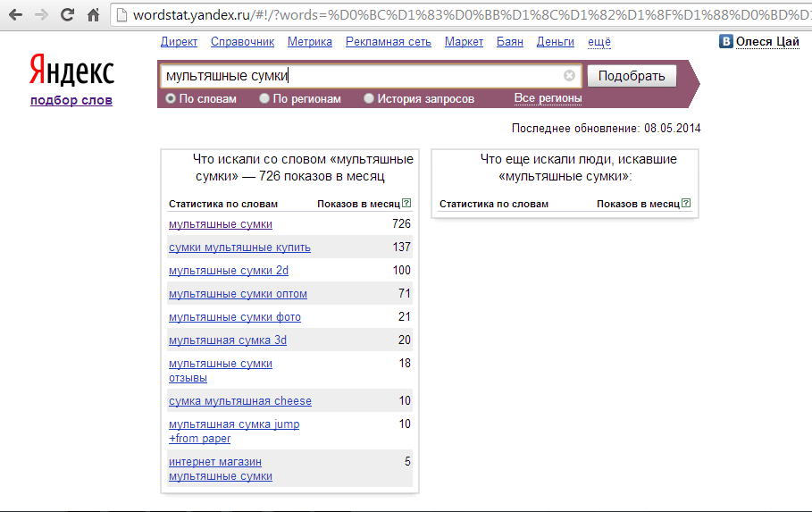The height and width of the screenshot is (512, 812).
Task: Select История запросов radio button
Action: [x=369, y=98]
